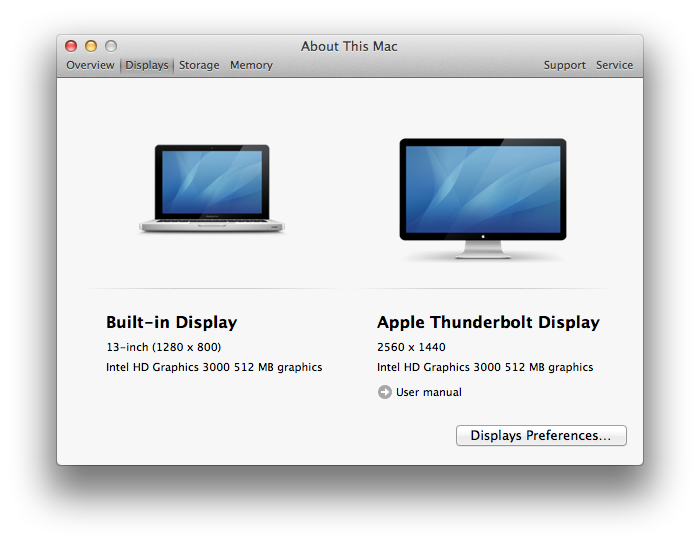Click the 13-inch (1280 x 800) text
This screenshot has width=700, height=544.
tap(163, 347)
